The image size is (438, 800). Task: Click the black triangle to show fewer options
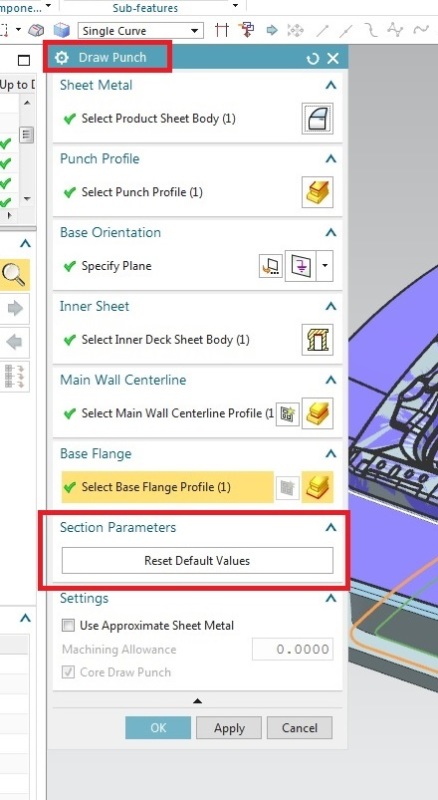coord(197,701)
